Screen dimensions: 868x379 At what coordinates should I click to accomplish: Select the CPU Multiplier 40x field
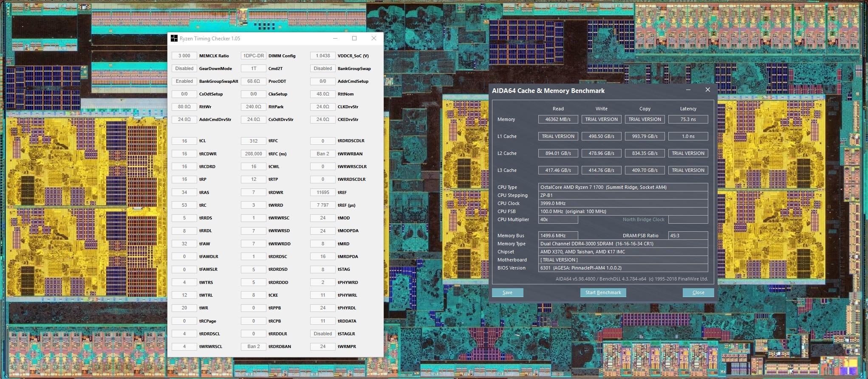[558, 219]
